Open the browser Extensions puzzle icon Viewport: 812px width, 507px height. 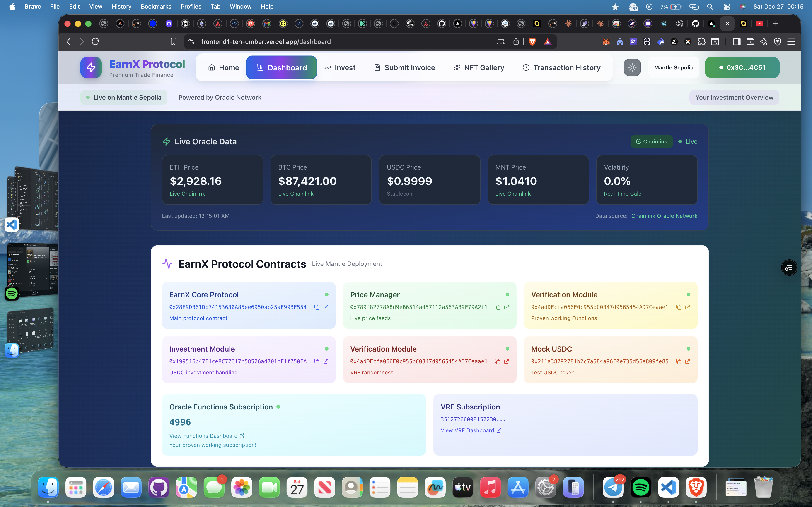pos(701,42)
